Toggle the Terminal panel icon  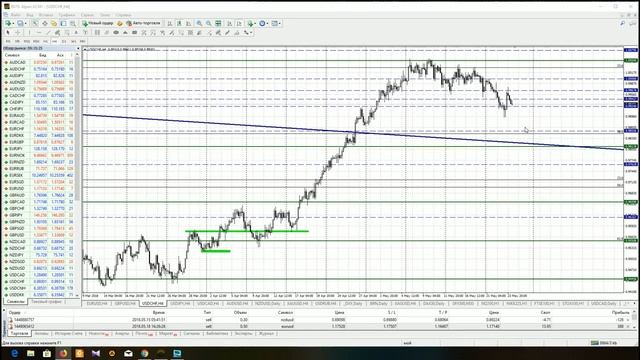[x=63, y=23]
